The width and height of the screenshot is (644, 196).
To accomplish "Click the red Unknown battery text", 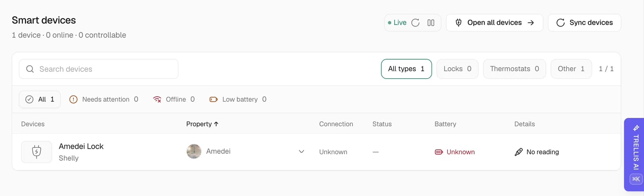I will pyautogui.click(x=461, y=152).
